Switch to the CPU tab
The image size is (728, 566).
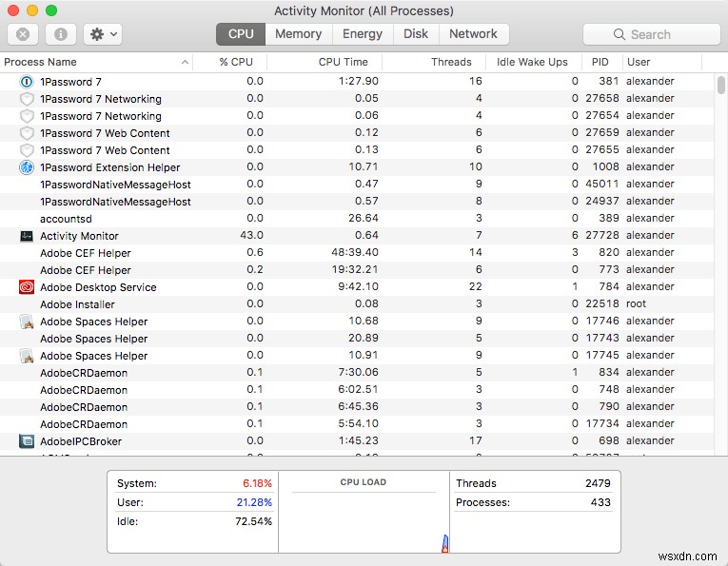(241, 34)
